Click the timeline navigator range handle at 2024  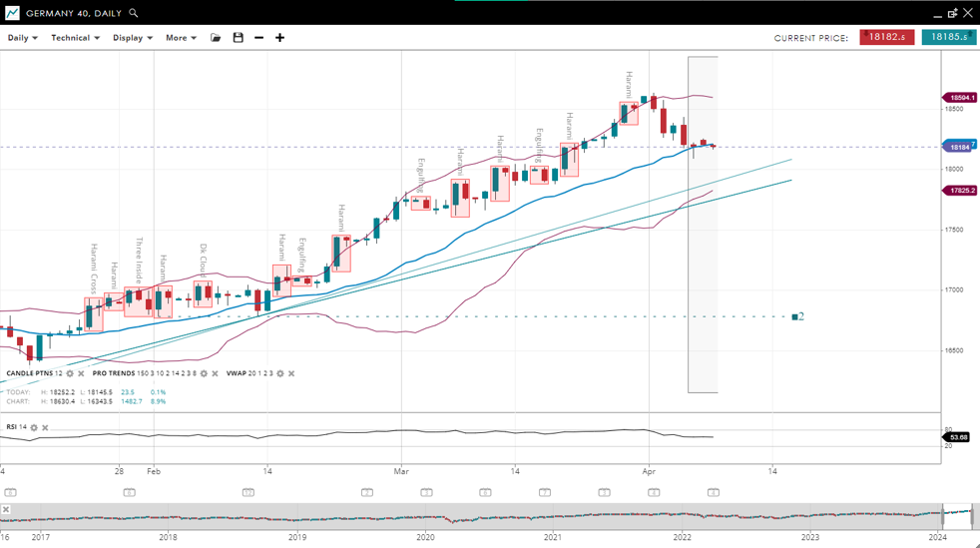[943, 517]
